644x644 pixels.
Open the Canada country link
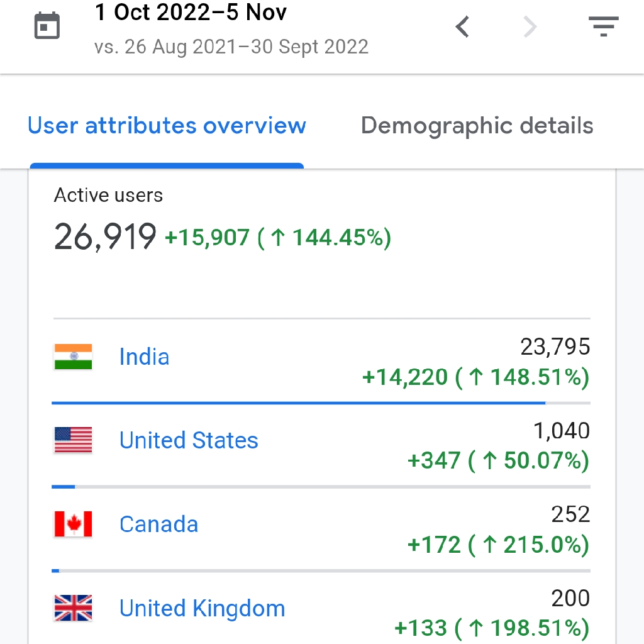pyautogui.click(x=158, y=524)
